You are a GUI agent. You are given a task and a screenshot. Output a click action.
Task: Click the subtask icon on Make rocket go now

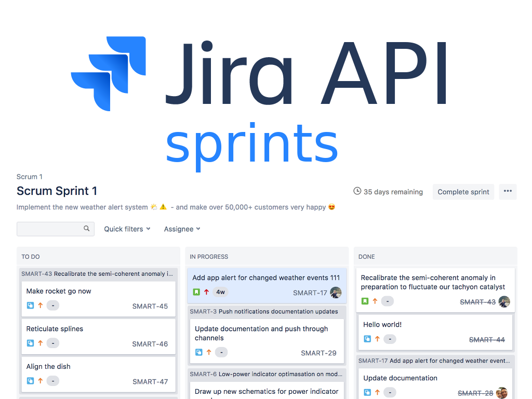[x=30, y=305]
